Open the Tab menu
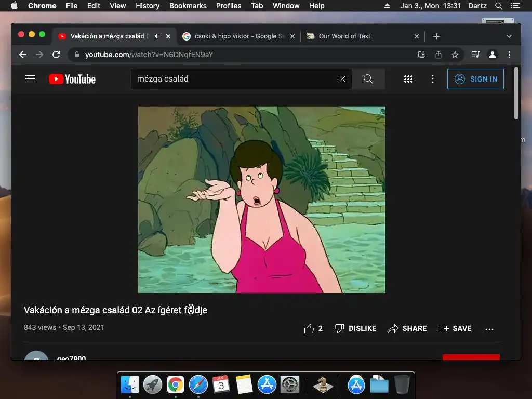The height and width of the screenshot is (399, 532). pyautogui.click(x=257, y=6)
